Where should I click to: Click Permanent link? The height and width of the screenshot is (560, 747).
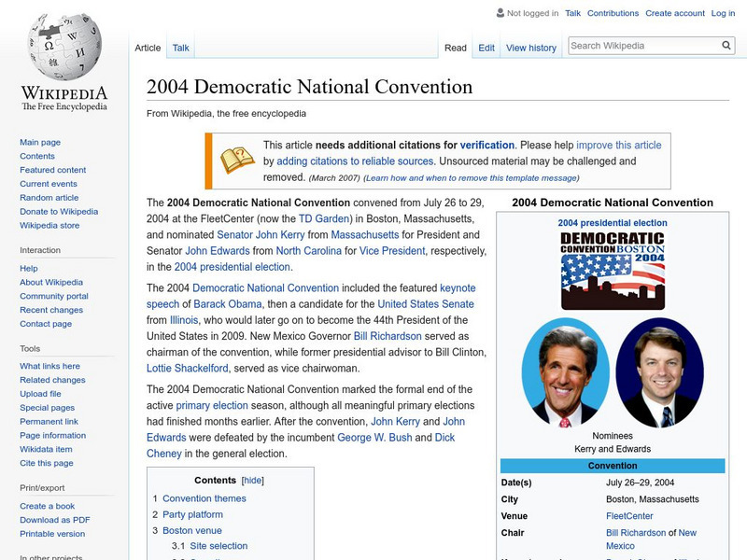pyautogui.click(x=49, y=421)
